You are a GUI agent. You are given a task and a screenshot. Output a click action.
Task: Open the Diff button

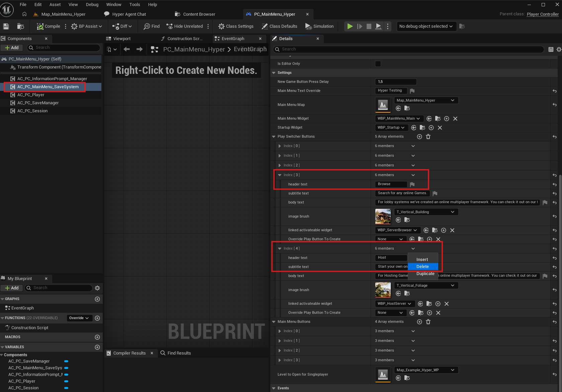[122, 26]
